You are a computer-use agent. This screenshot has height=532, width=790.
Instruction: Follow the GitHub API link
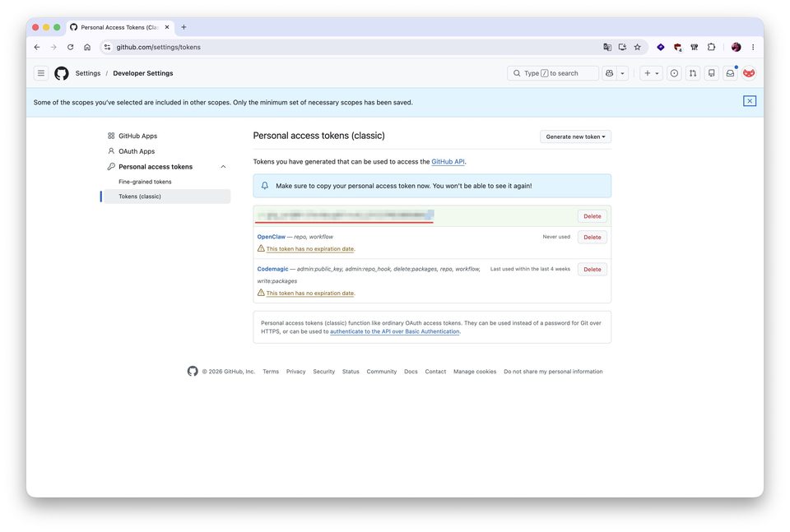[448, 161]
